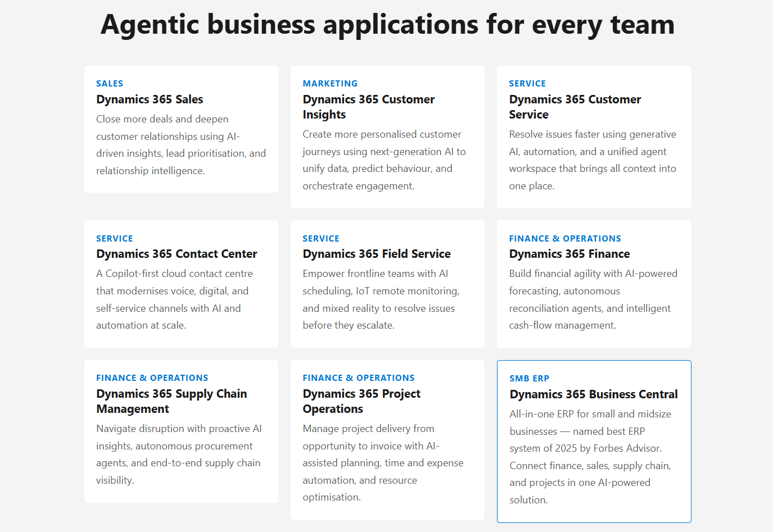Click the SERVICE label above Contact Center
This screenshot has width=773, height=532.
pos(115,239)
